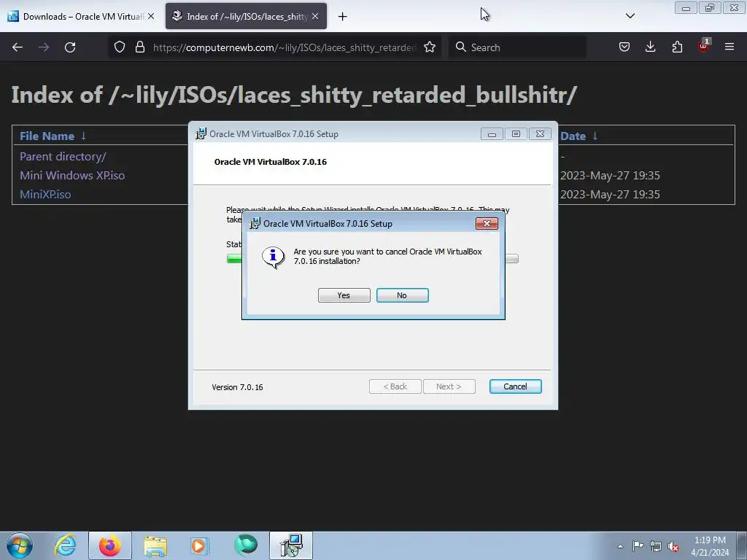The image size is (747, 560).
Task: Open the Firefox application menu
Action: pyautogui.click(x=729, y=47)
